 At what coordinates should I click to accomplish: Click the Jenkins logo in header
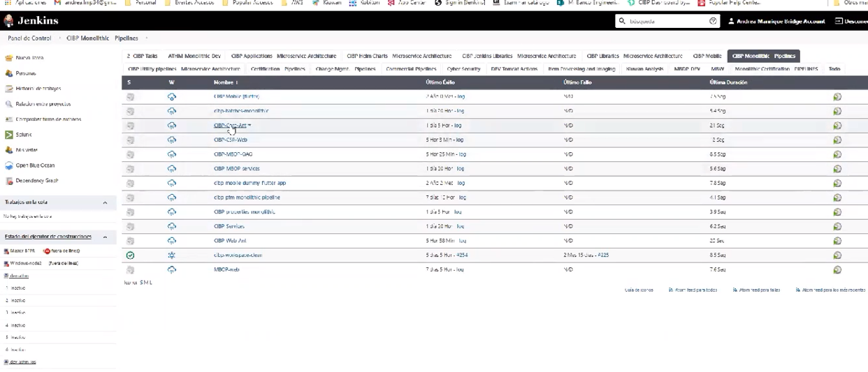click(31, 21)
